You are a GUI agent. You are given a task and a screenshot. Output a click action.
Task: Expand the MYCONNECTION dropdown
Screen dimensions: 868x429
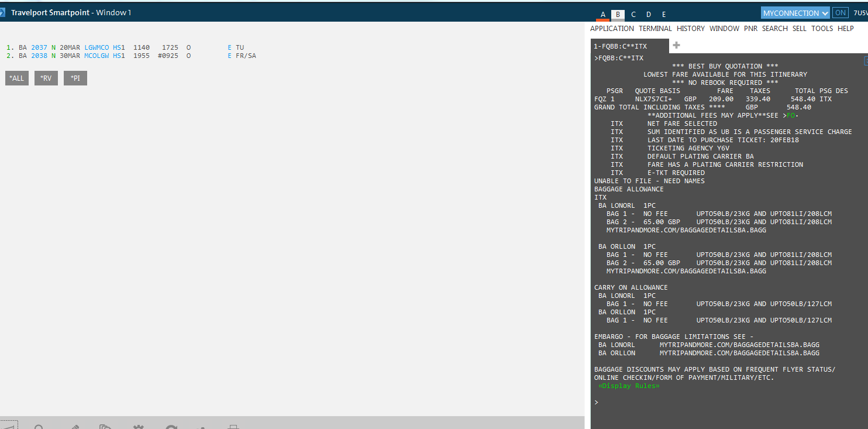795,13
